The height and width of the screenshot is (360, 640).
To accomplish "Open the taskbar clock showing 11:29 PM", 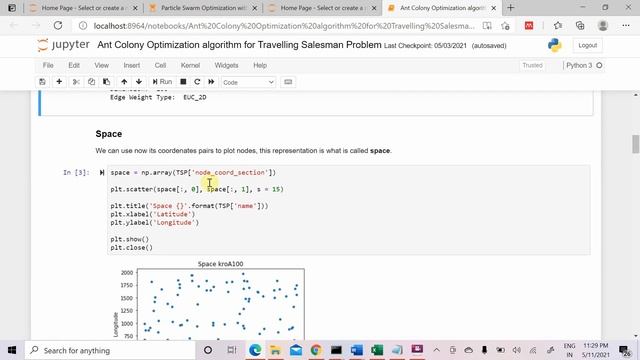I will (596, 350).
